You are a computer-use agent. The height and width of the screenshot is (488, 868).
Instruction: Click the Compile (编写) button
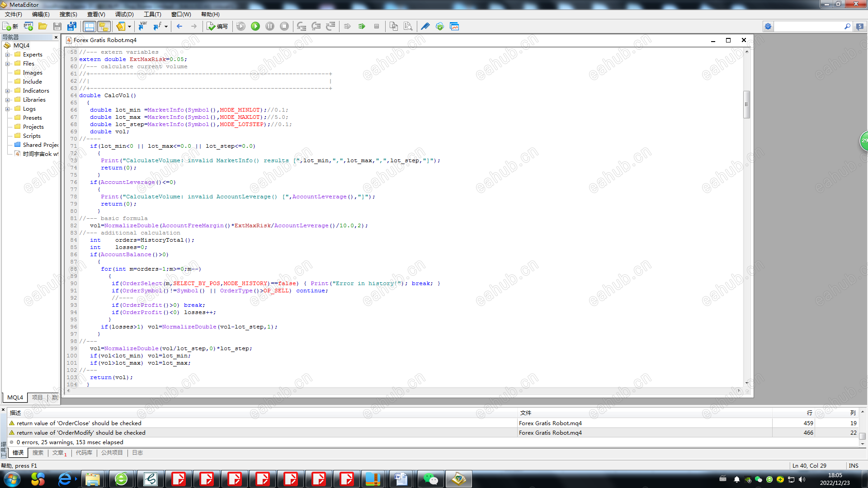coord(217,26)
